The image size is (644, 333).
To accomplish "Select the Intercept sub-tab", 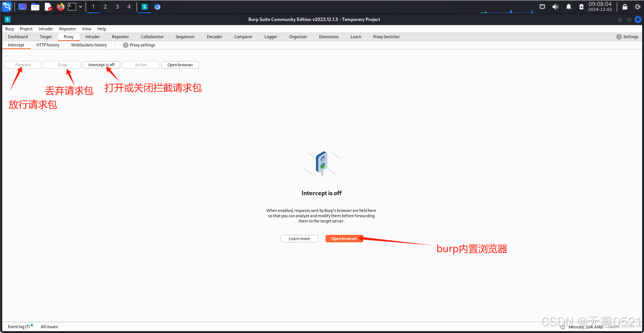I will coord(16,45).
